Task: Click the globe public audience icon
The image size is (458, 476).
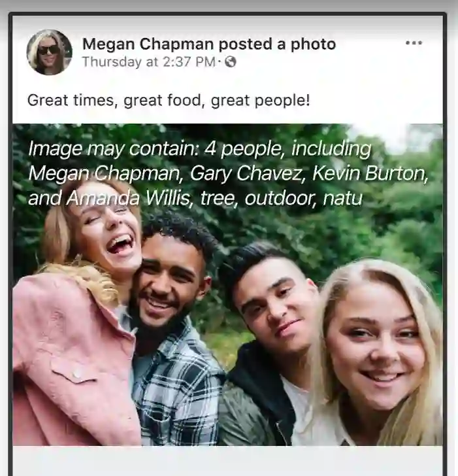Action: [x=230, y=63]
